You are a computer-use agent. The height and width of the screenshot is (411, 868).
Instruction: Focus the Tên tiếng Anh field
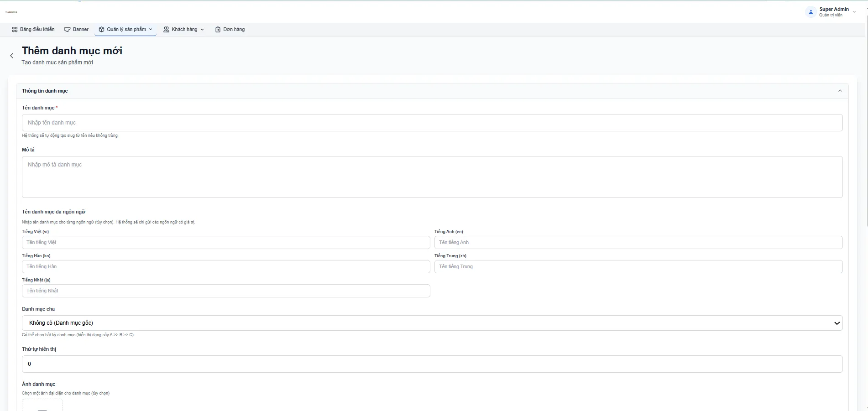pos(638,242)
